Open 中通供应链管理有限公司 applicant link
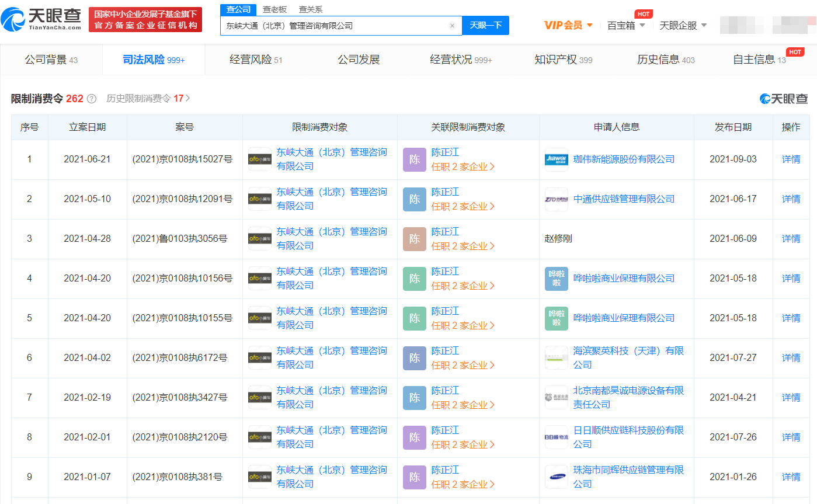The height and width of the screenshot is (504, 817). 624,199
